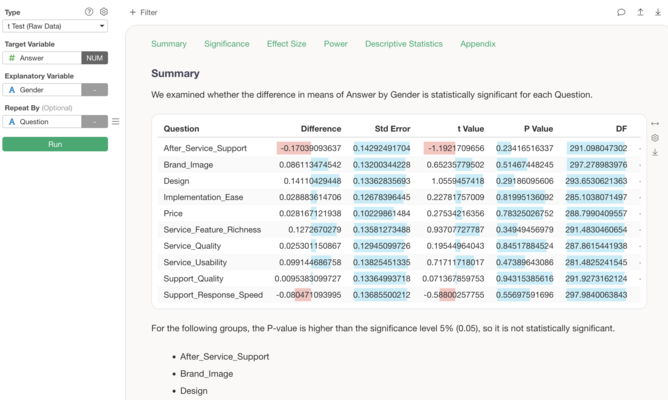Click the t Value cell -0.58800257755
Image resolution: width=668 pixels, height=400 pixels.
pos(454,295)
